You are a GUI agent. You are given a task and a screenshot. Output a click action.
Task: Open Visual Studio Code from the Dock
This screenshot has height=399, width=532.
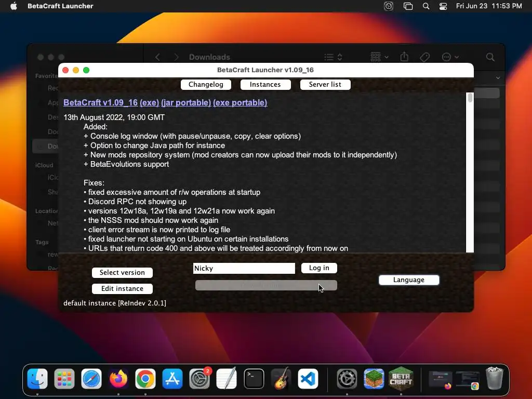308,379
